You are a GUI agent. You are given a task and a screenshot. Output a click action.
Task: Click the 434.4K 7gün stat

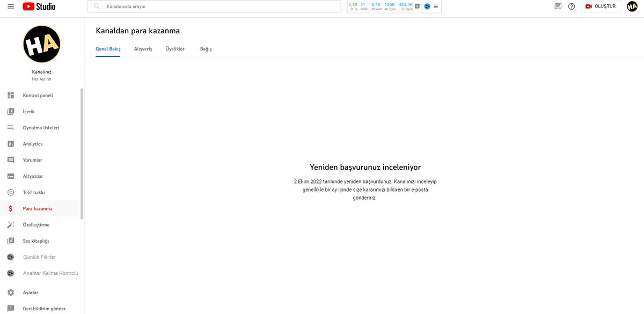click(x=406, y=6)
